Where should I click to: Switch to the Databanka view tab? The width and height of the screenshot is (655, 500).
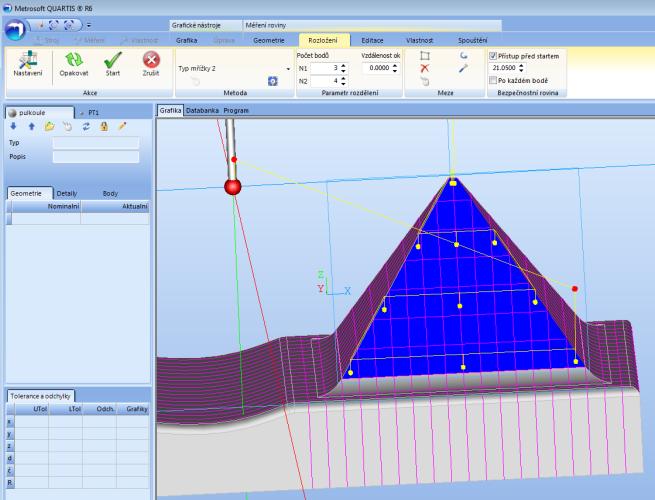click(202, 111)
